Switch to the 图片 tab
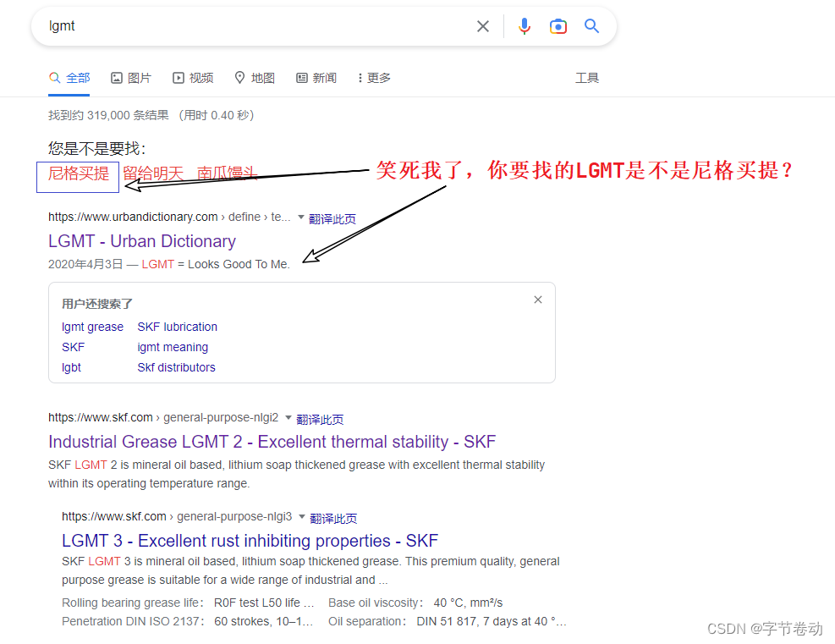The height and width of the screenshot is (644, 835). coord(139,77)
